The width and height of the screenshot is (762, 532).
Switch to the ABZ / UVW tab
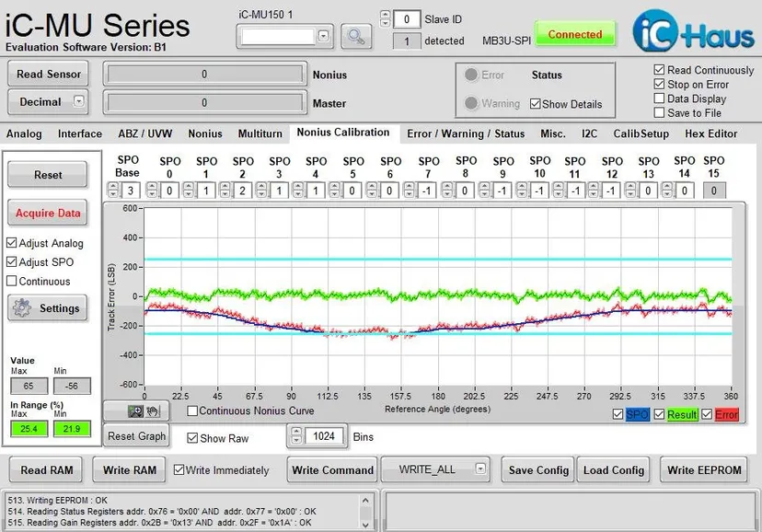click(x=144, y=133)
